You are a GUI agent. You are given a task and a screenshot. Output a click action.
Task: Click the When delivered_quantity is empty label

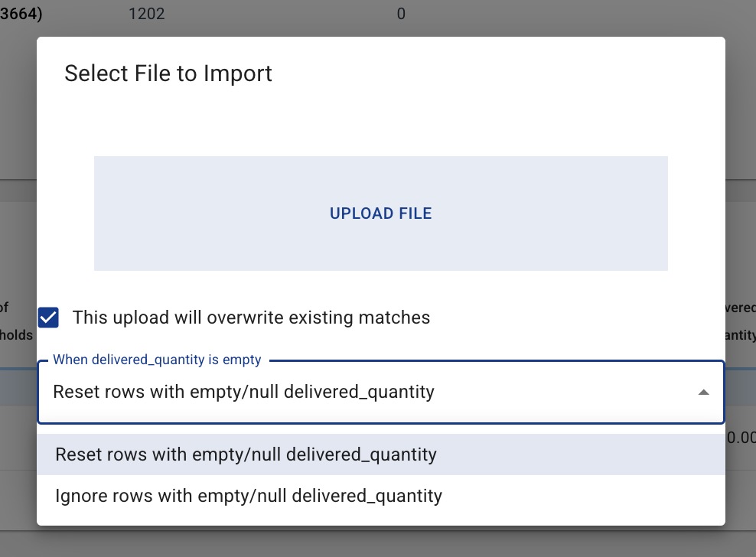pos(157,360)
